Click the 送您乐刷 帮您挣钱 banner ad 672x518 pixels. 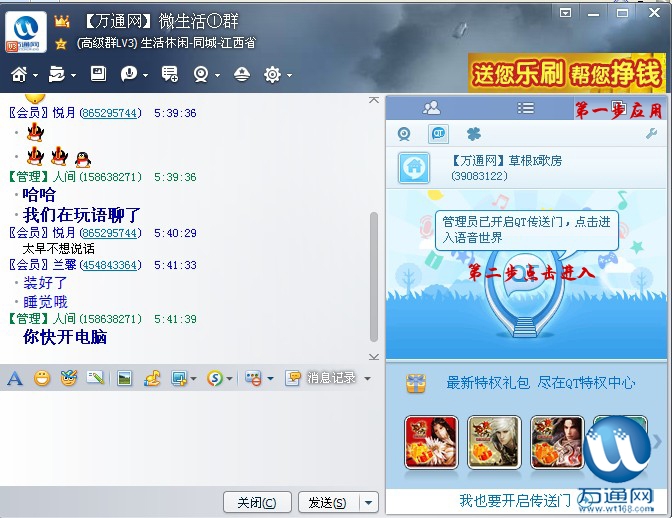tap(567, 72)
